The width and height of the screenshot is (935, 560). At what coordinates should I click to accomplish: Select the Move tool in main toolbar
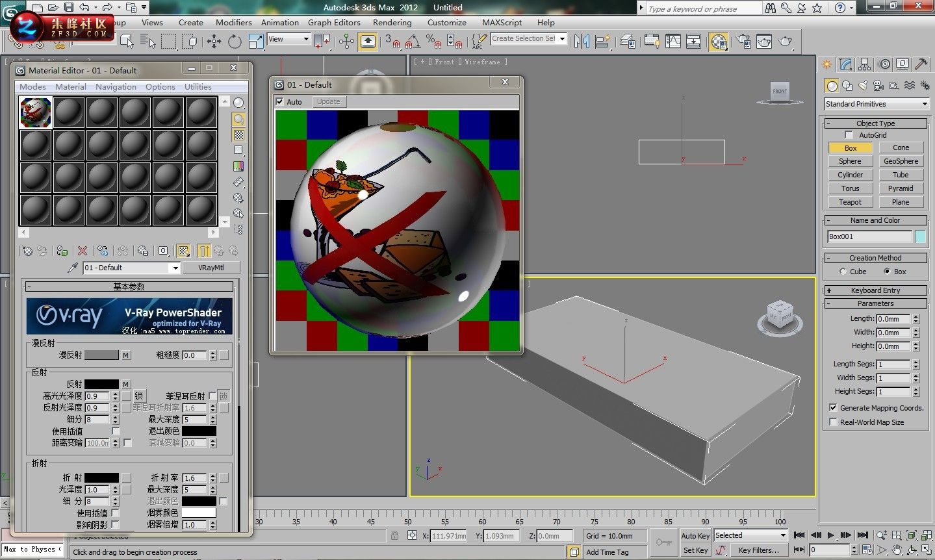pos(214,42)
